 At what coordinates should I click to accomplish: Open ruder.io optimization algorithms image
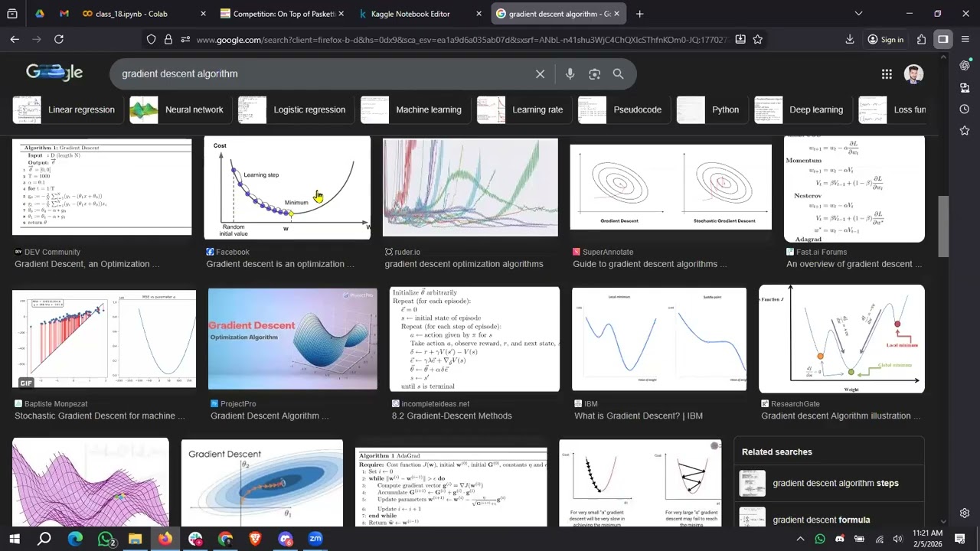470,187
